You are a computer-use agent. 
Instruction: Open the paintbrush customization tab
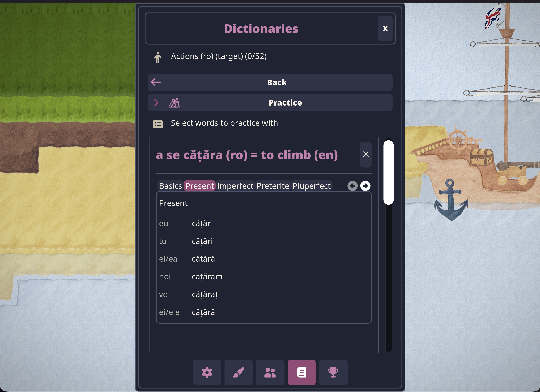(238, 372)
